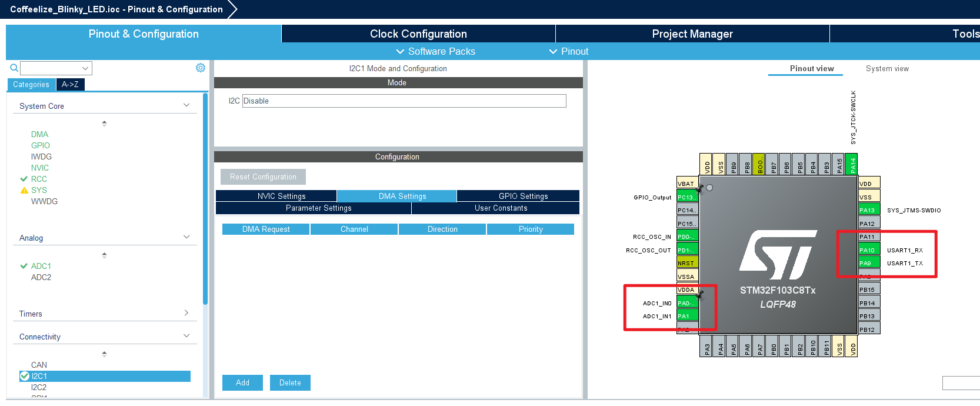The width and height of the screenshot is (980, 406).
Task: Click the NRST pin on the chip
Action: coord(687,263)
